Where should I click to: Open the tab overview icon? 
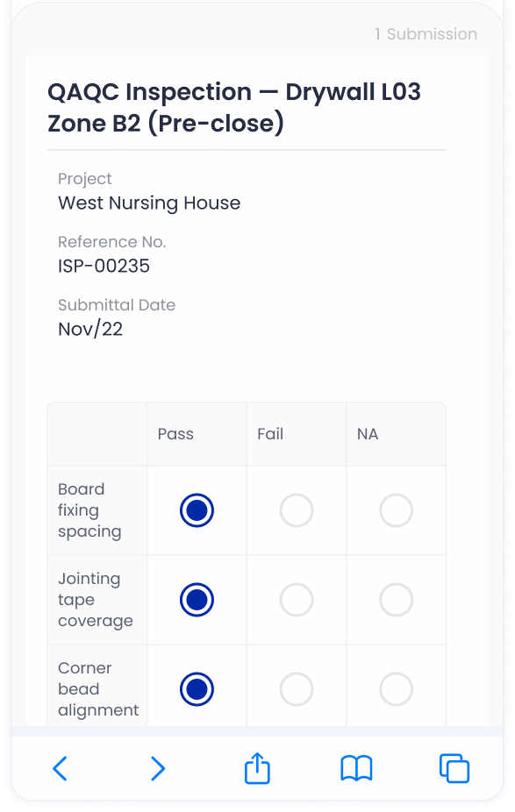point(454,767)
